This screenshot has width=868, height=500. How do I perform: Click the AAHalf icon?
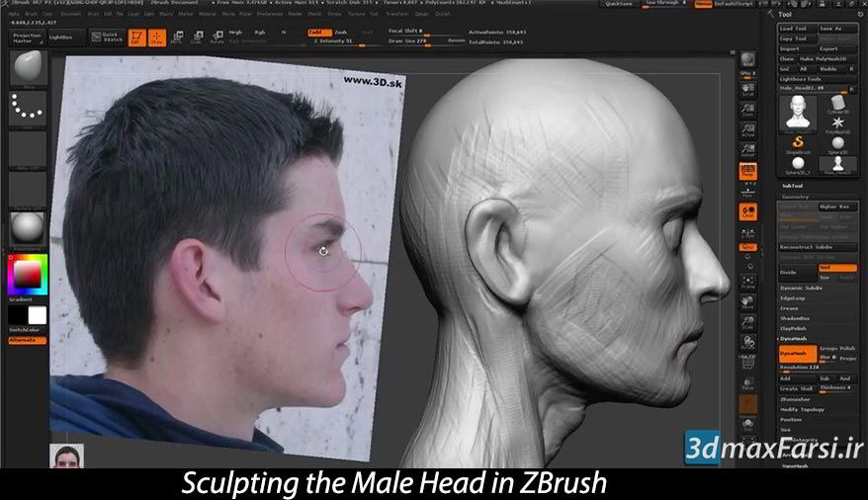point(747,150)
